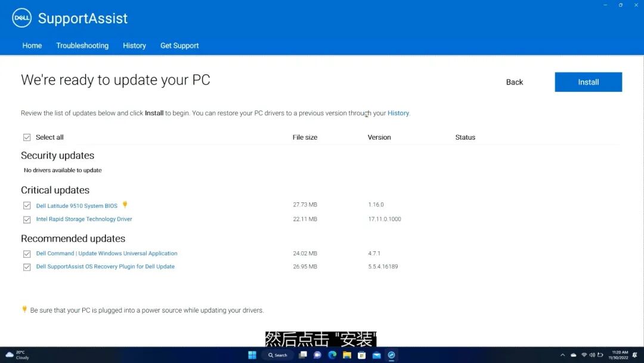Click the Recommended updates heading

tap(73, 238)
